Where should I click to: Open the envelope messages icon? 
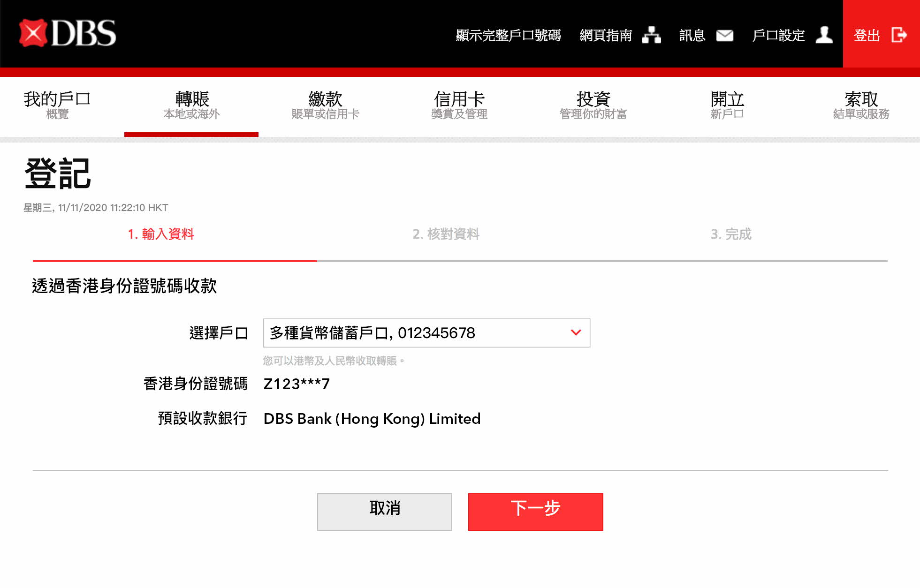point(724,35)
